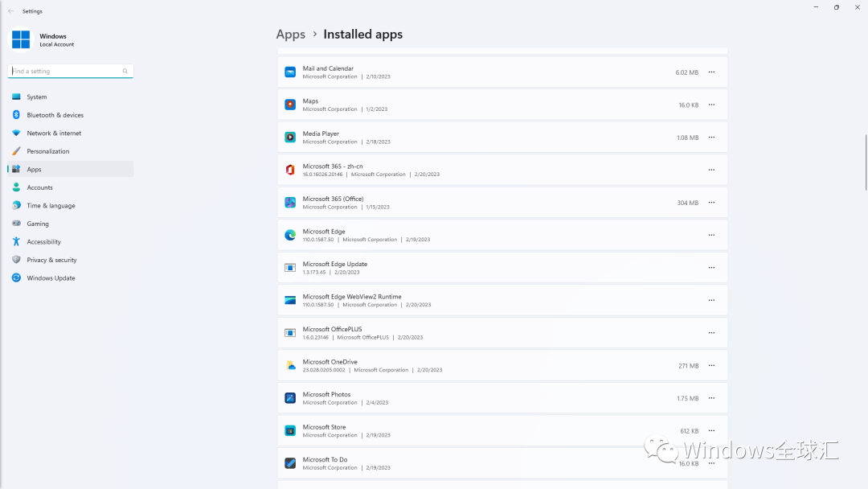This screenshot has width=868, height=489.
Task: Click the Microsoft Store icon
Action: click(x=290, y=431)
